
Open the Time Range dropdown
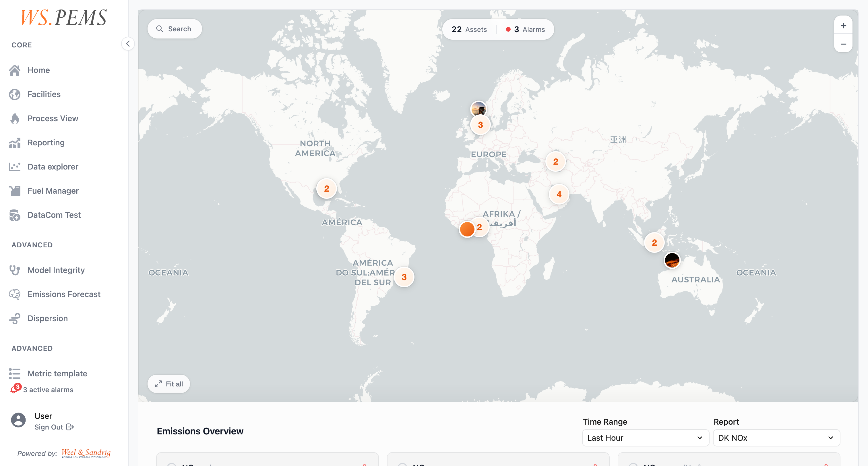tap(645, 438)
